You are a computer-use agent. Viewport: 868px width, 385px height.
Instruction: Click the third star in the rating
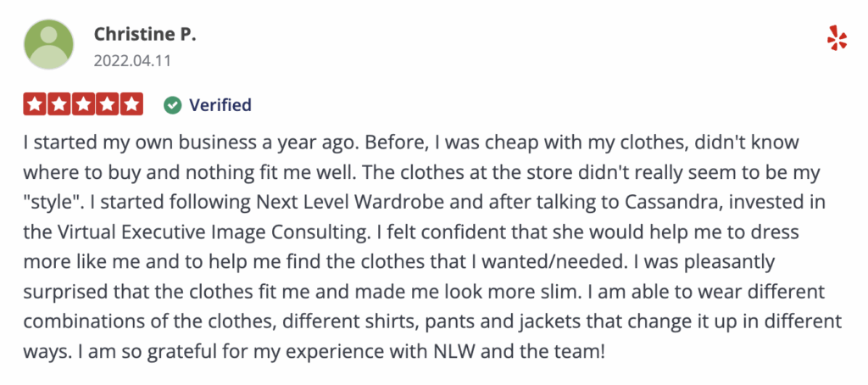83,104
